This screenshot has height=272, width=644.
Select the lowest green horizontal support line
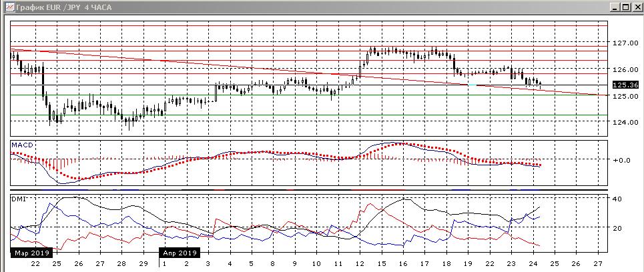[307, 115]
